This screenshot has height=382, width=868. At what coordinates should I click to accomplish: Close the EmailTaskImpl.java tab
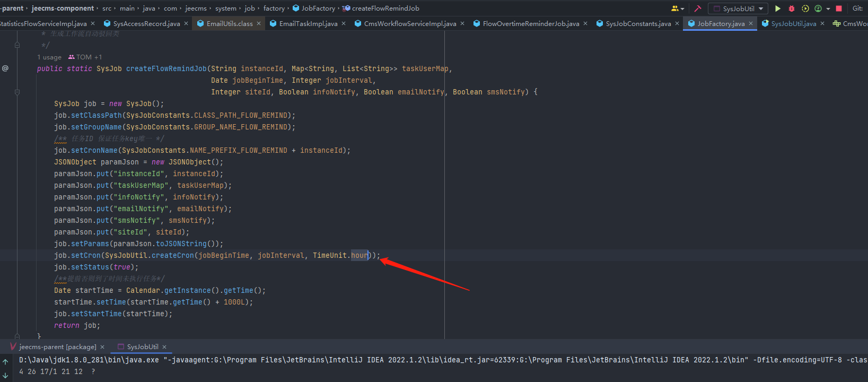[x=344, y=24]
